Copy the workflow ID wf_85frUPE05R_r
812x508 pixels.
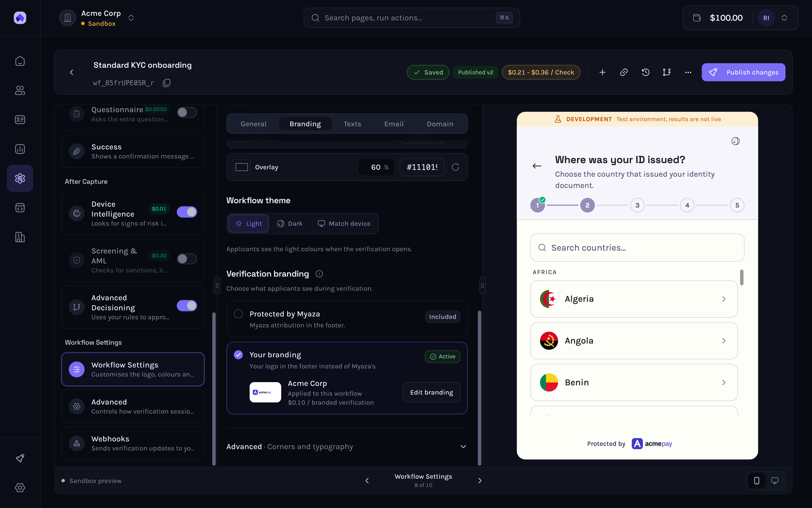tap(167, 83)
